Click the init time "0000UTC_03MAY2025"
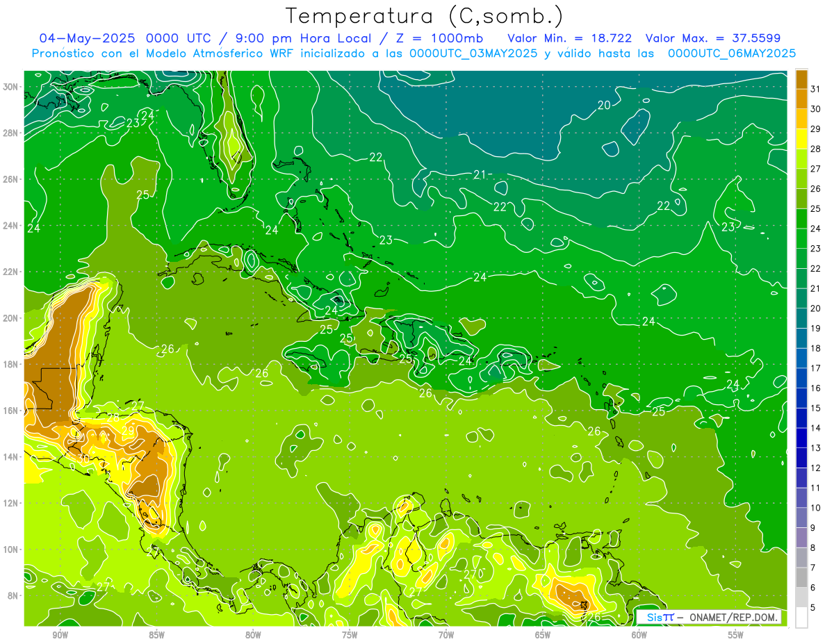The image size is (834, 644). tap(473, 53)
